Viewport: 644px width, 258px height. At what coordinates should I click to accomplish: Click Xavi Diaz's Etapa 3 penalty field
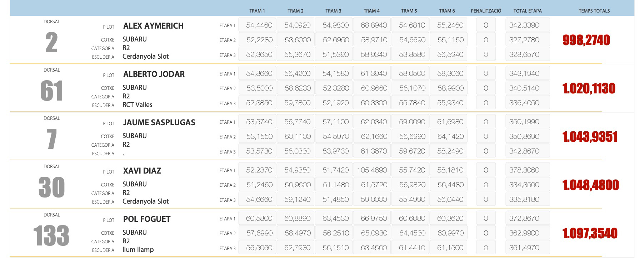coord(485,199)
